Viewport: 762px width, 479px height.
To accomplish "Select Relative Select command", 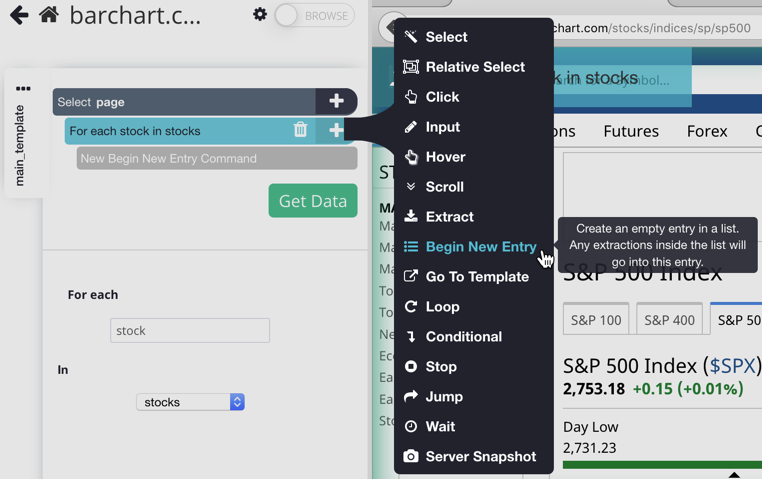I will click(474, 67).
